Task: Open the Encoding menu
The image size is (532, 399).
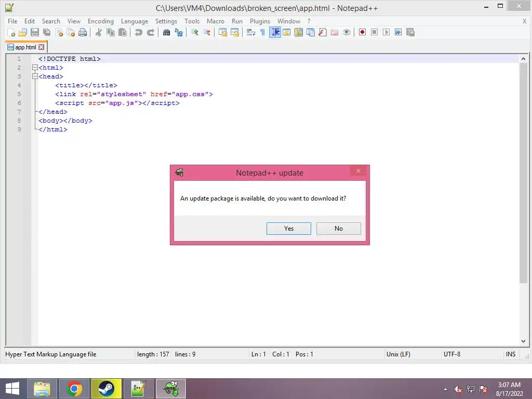Action: (101, 21)
